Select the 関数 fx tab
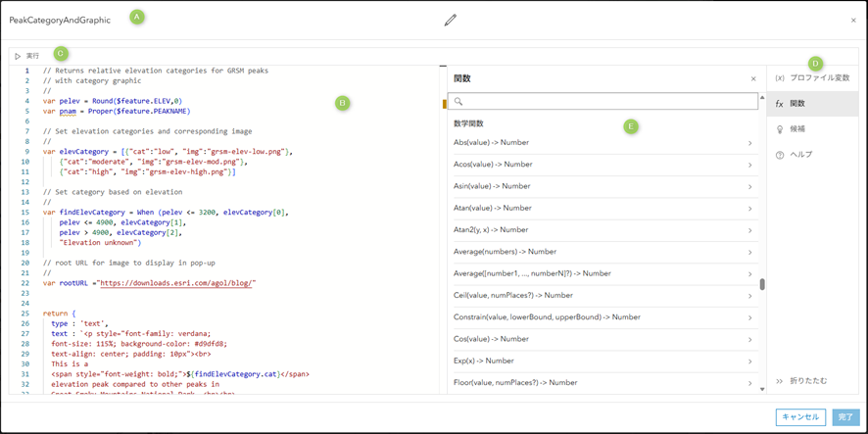Viewport: 868px width, 434px height. [x=812, y=104]
